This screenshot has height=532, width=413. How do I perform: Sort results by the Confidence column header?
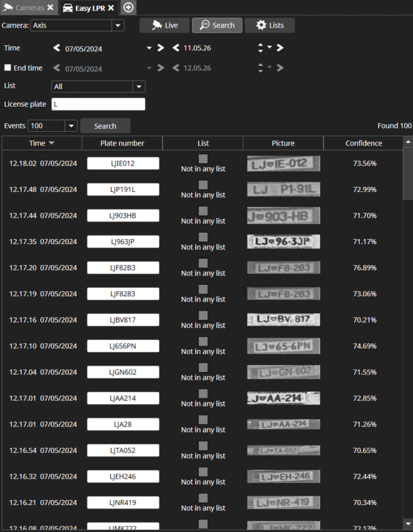coord(363,143)
